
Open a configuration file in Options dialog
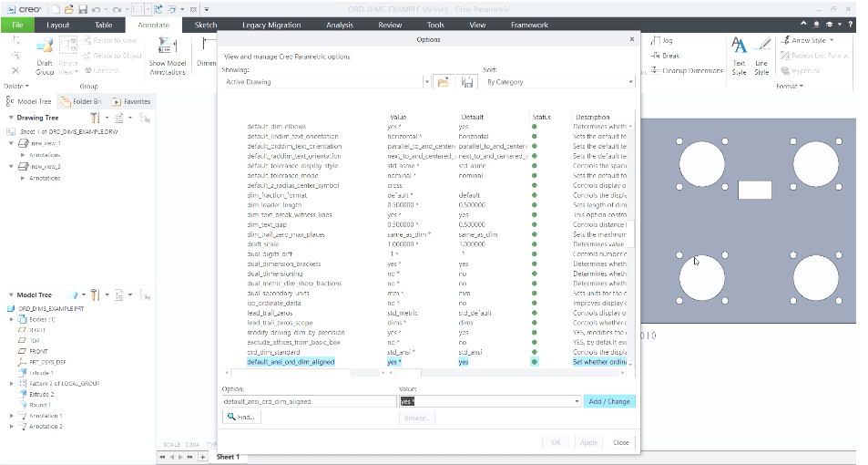(x=444, y=82)
